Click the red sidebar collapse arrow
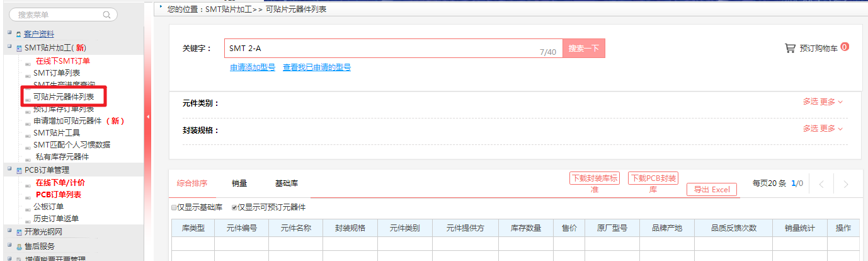 147,117
